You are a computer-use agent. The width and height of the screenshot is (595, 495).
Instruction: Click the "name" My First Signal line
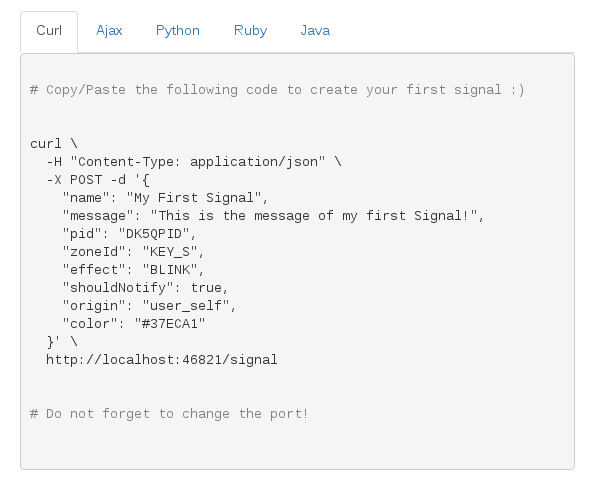[165, 198]
